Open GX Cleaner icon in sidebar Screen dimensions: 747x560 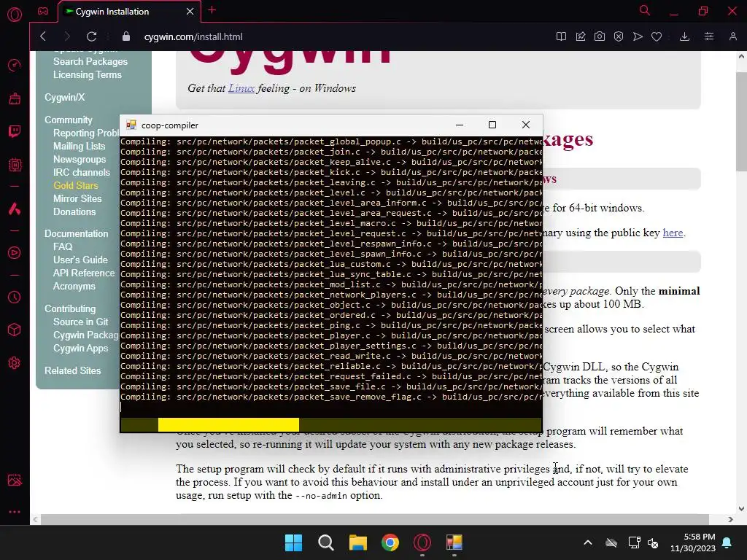coord(15,98)
